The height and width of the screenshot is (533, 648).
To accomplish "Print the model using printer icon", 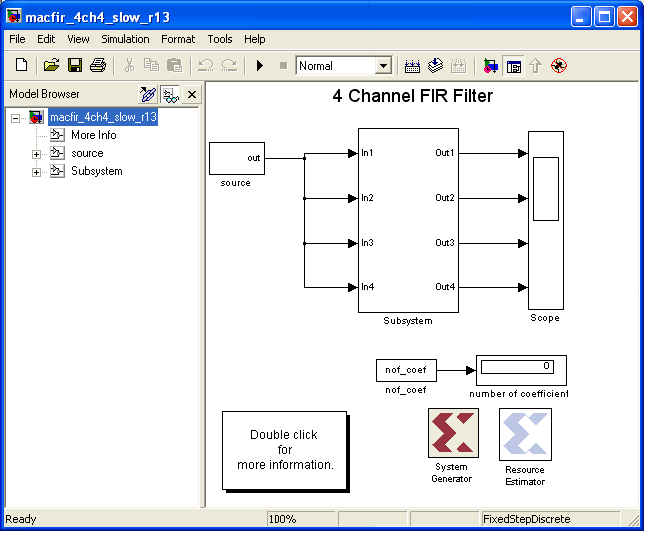I will pos(97,66).
